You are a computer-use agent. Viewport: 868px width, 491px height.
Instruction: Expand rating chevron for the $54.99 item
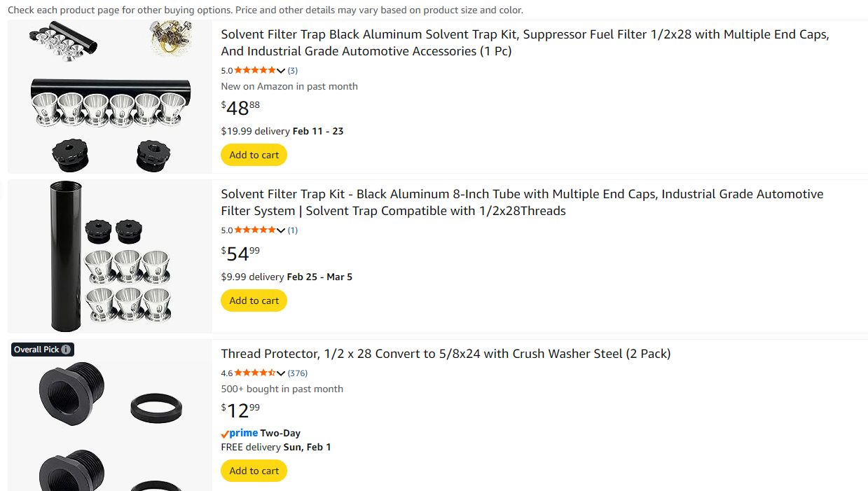[x=281, y=230]
